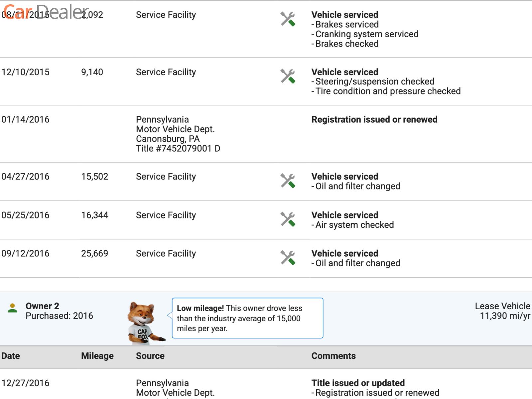The image size is (532, 399).
Task: Select the Mileage column header
Action: (97, 356)
